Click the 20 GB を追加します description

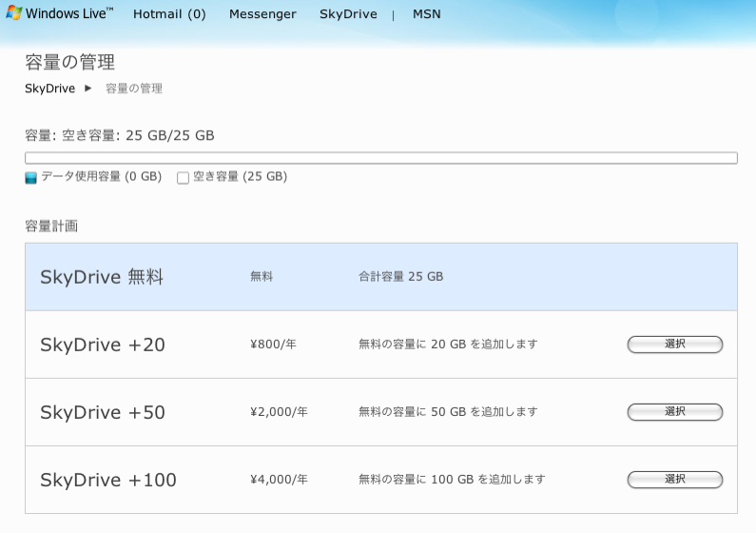click(x=449, y=344)
